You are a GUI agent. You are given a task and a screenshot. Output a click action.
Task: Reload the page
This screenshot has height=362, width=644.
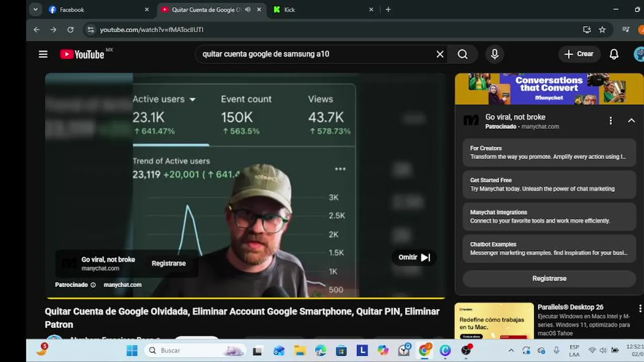tap(70, 30)
